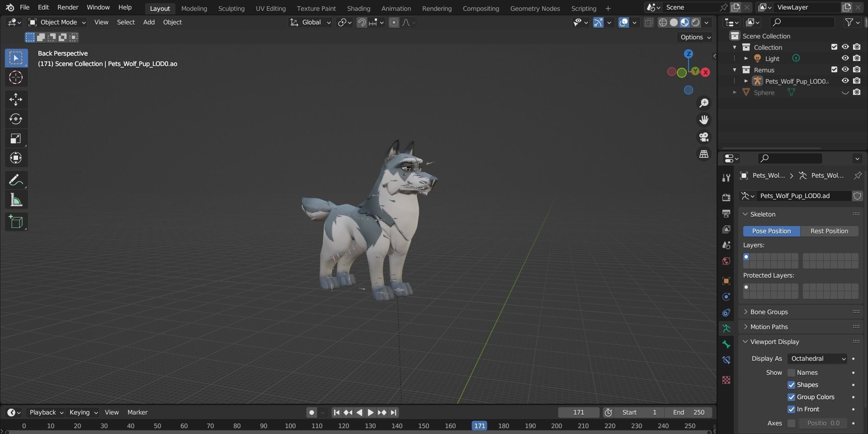The image size is (868, 434).
Task: Enable the Names display checkbox
Action: [x=791, y=373]
